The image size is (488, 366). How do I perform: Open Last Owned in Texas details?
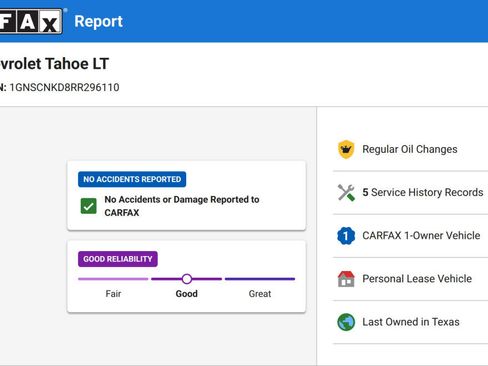(x=410, y=322)
